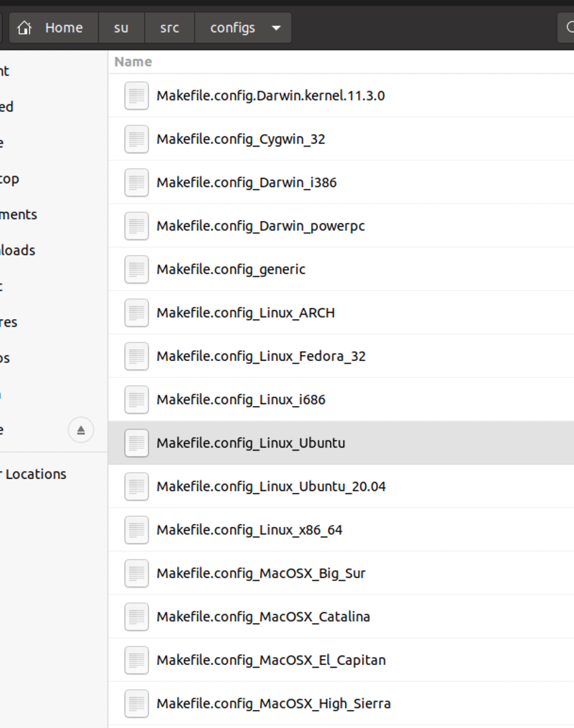Select the Makefile.config_generic file icon
This screenshot has height=728, width=574.
pos(136,270)
